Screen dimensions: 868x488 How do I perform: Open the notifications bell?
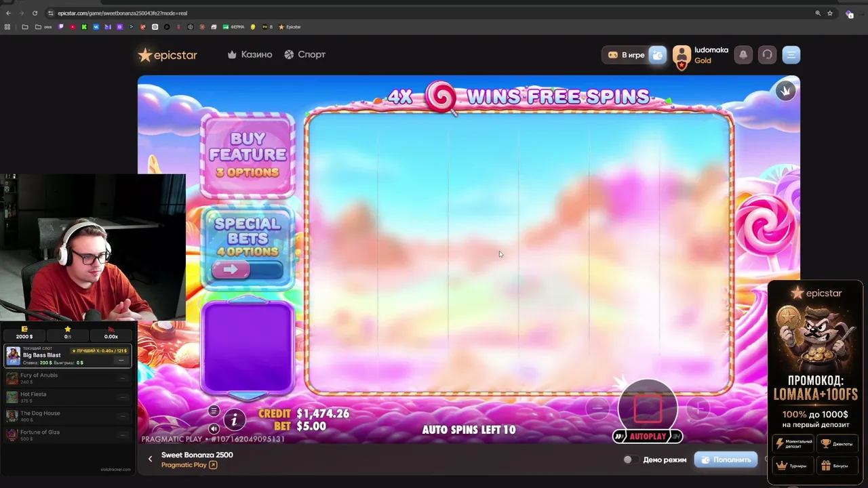point(743,55)
